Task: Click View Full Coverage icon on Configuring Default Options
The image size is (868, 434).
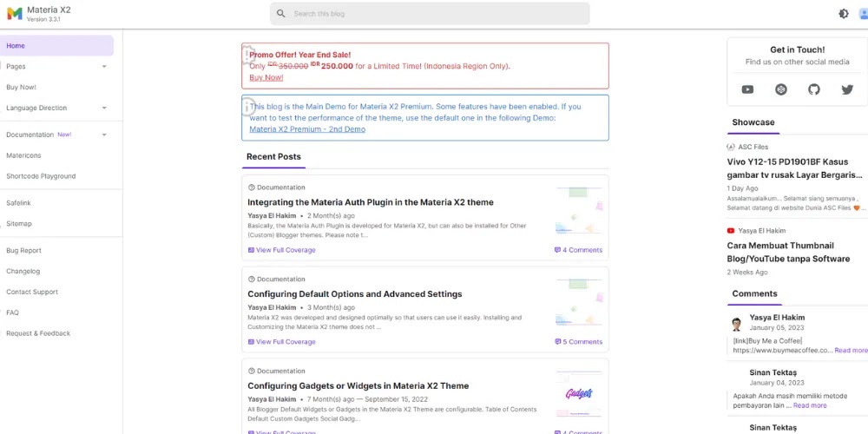Action: tap(252, 342)
